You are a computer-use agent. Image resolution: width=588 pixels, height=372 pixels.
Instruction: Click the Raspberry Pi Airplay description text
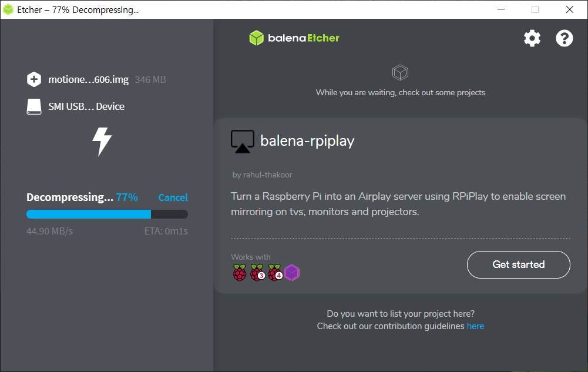click(x=398, y=204)
